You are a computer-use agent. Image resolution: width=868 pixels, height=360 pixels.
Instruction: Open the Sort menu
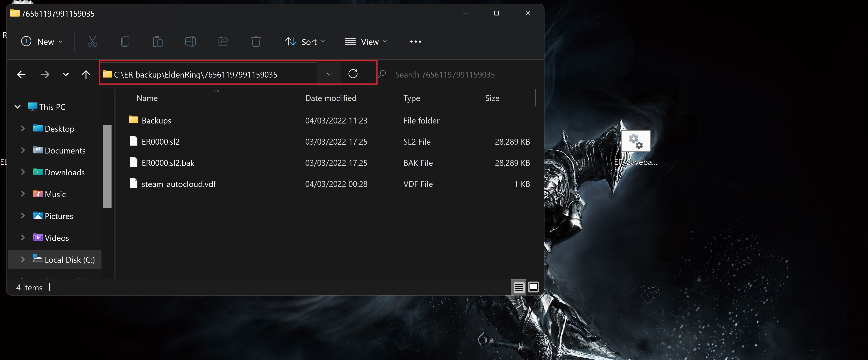point(305,41)
